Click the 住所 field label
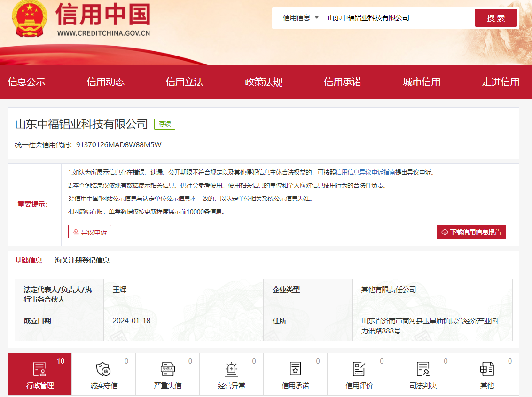Viewport: 532px width, 397px height. click(x=279, y=321)
